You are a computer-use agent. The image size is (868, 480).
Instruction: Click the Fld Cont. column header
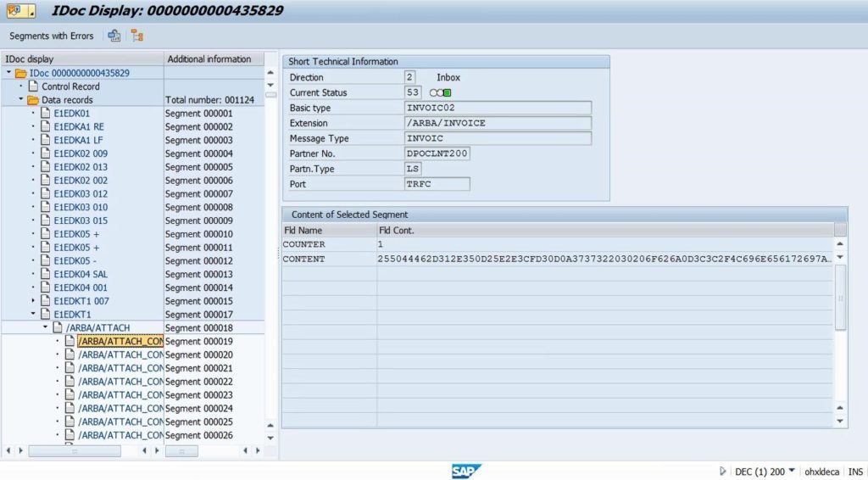coord(605,230)
